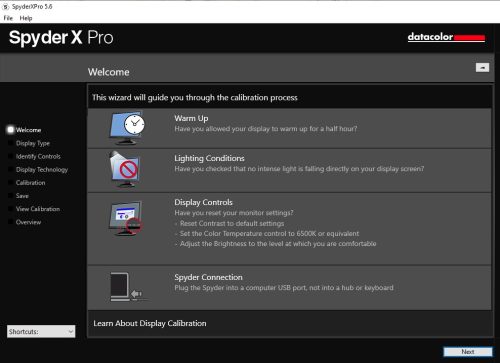
Task: Select the Display Type step checkbox
Action: (x=11, y=143)
